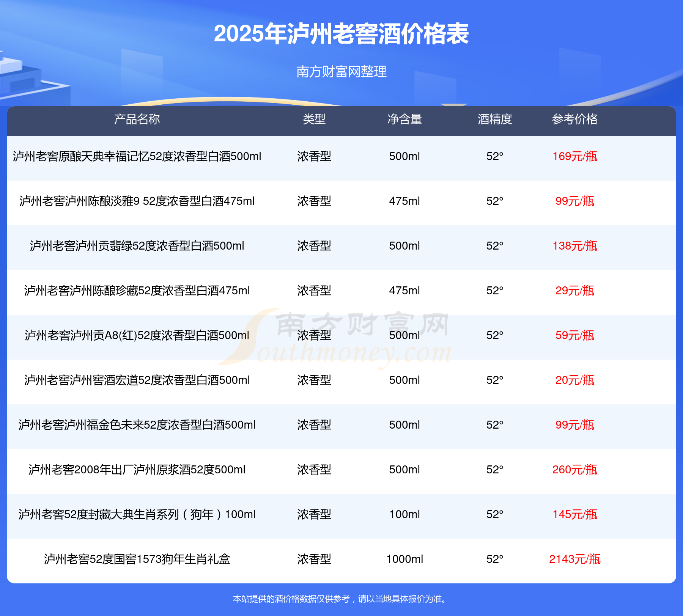Pick net content "500ml" in the 2008年出厂原浆酒 row
Viewport: 683px width, 616px height.
[x=404, y=470]
